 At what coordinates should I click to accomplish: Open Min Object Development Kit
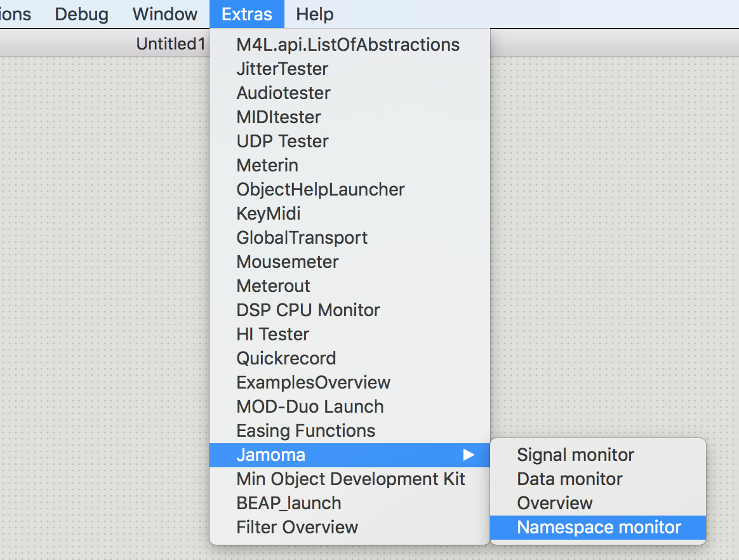point(350,479)
